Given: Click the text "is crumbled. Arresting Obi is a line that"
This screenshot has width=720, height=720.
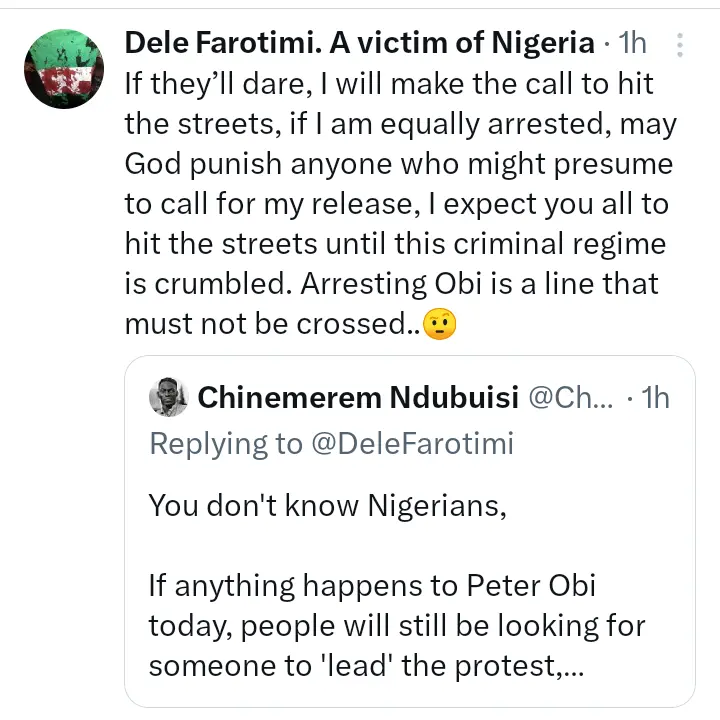Looking at the screenshot, I should pos(392,283).
